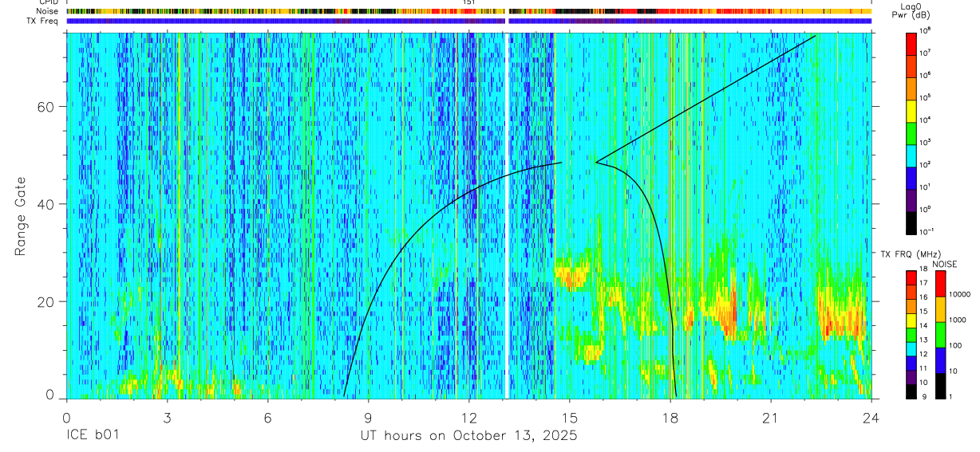Click the 10^-1 label on power colorbar
Image resolution: width=980 pixels, height=452 pixels.
[926, 231]
